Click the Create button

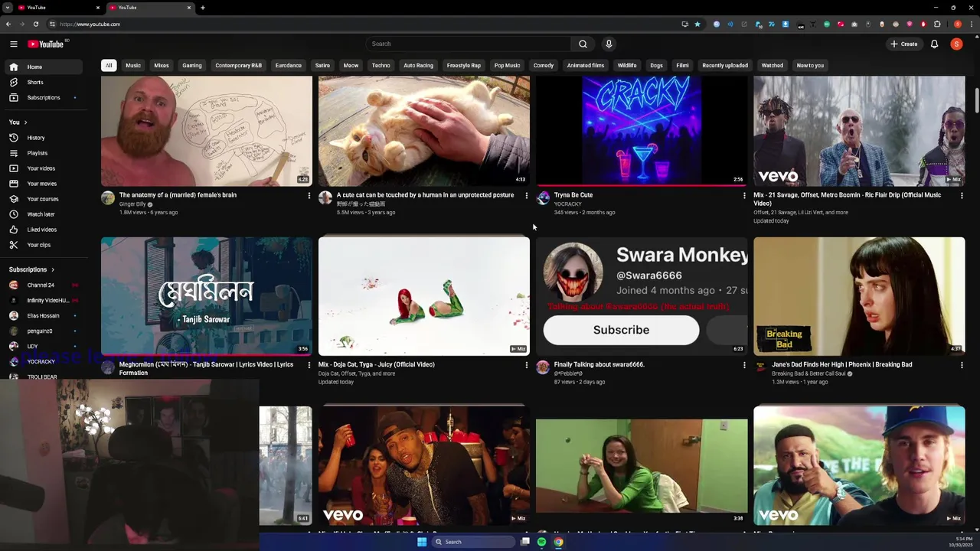pos(904,44)
